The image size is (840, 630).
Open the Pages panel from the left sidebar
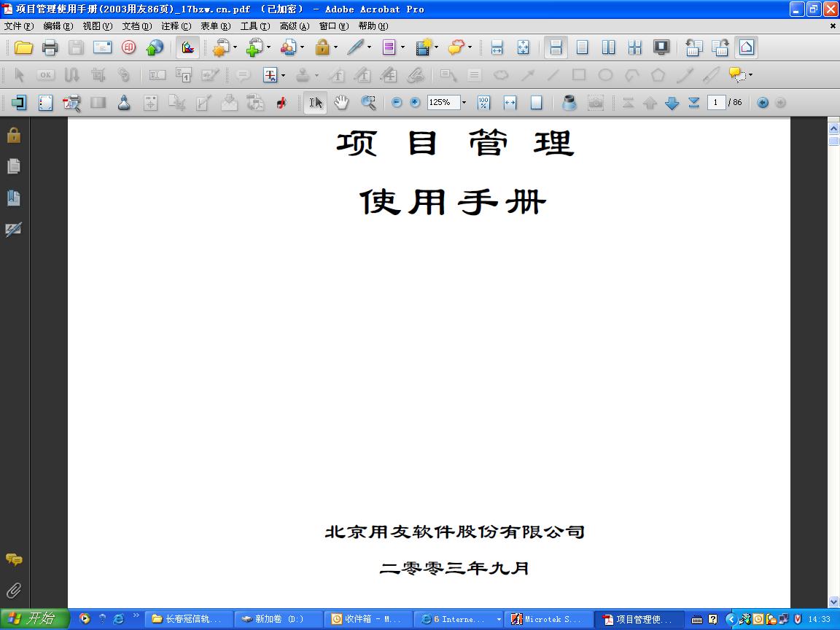(14, 166)
